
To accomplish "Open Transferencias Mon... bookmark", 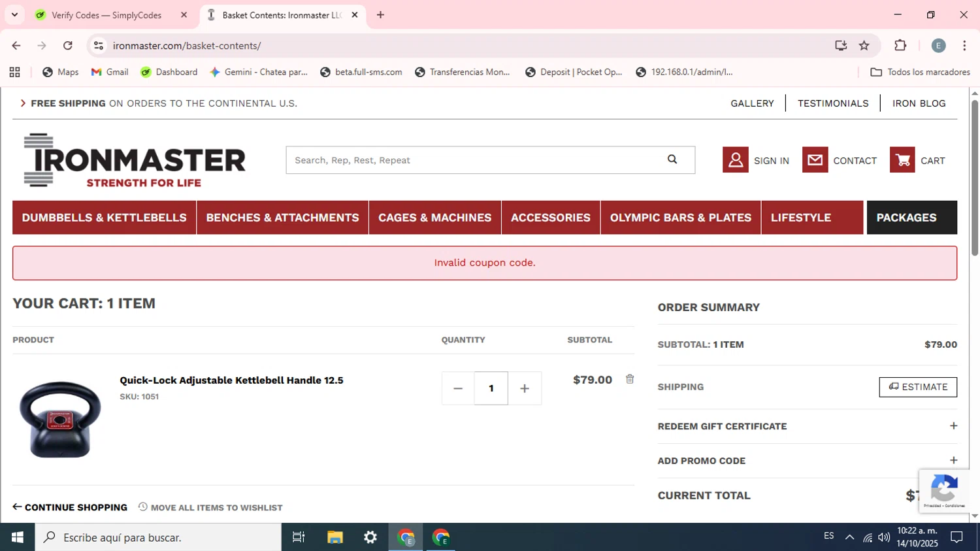I will pos(462,72).
